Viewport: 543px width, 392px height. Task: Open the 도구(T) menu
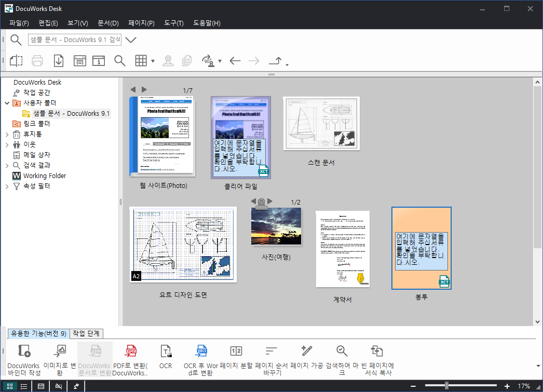pyautogui.click(x=173, y=23)
